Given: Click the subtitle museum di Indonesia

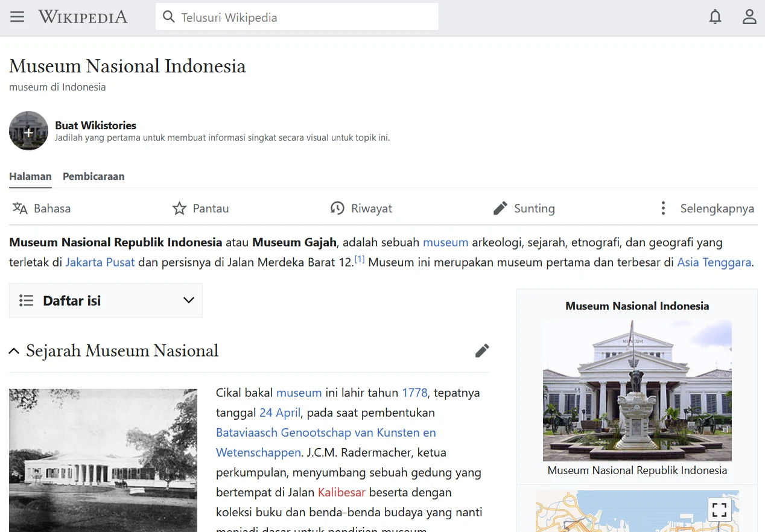Looking at the screenshot, I should (x=57, y=87).
